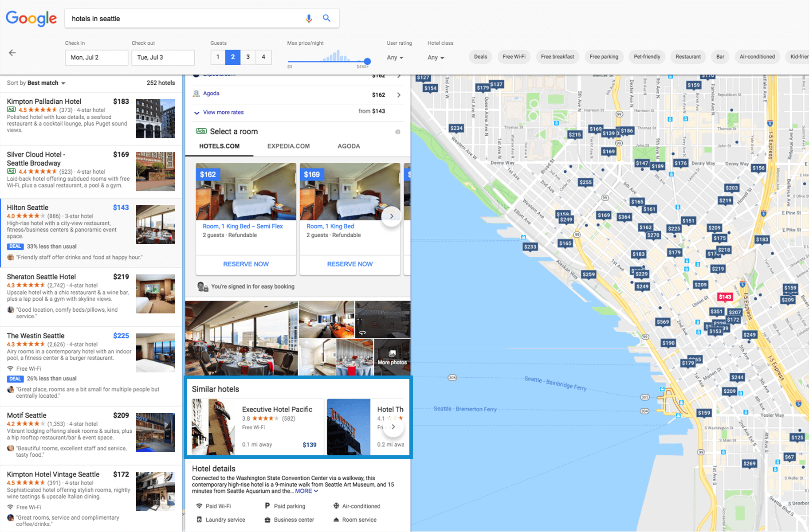This screenshot has height=532, width=809.
Task: Switch to the EXPEDIA.COM tab
Action: pos(288,146)
